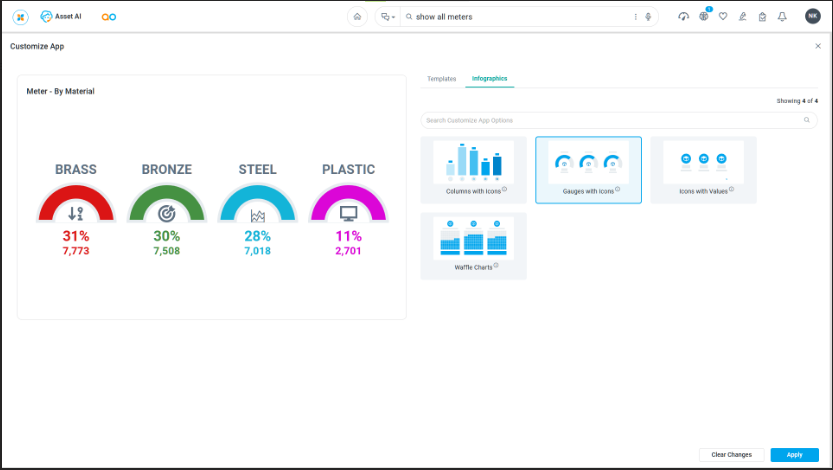Expand the search type dropdown arrow
The width and height of the screenshot is (833, 470).
[394, 18]
